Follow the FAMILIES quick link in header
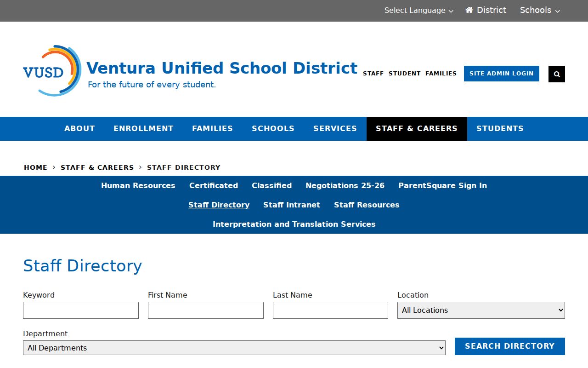588x368 pixels. (441, 74)
